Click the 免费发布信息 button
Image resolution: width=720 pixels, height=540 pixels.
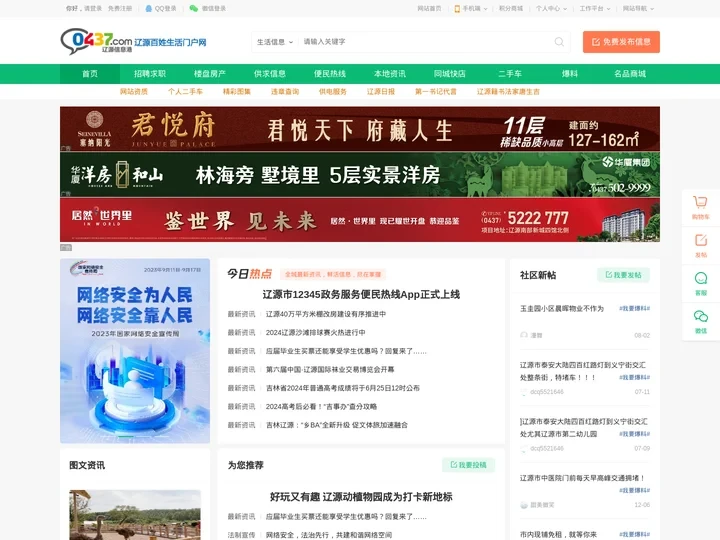click(x=621, y=42)
